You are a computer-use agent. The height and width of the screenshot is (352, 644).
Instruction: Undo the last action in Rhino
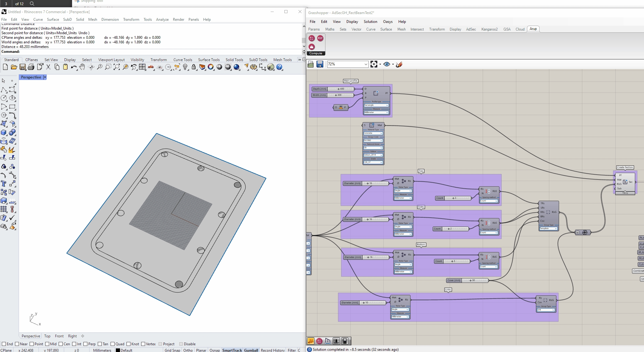tap(74, 67)
